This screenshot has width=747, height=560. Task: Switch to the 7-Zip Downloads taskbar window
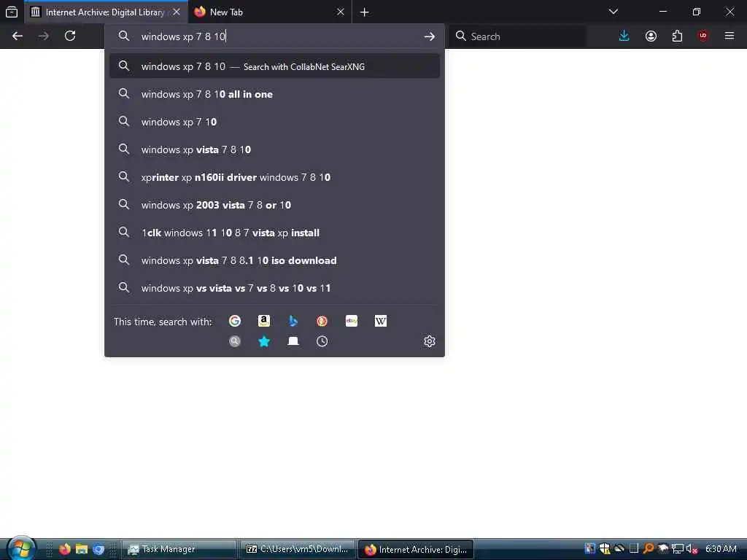point(298,549)
